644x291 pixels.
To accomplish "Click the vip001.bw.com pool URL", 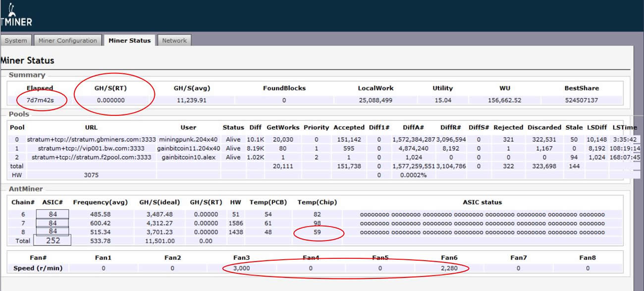I will [x=91, y=148].
